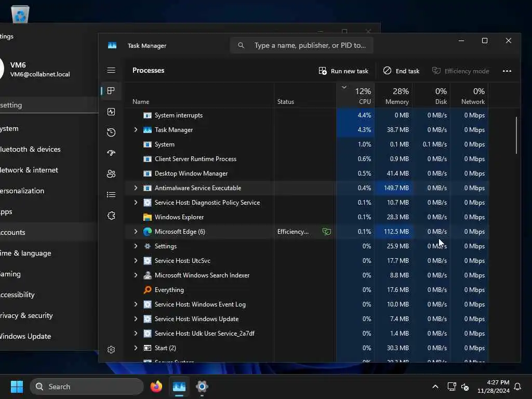Open the Users sidebar icon
This screenshot has height=399, width=532.
pos(111,174)
